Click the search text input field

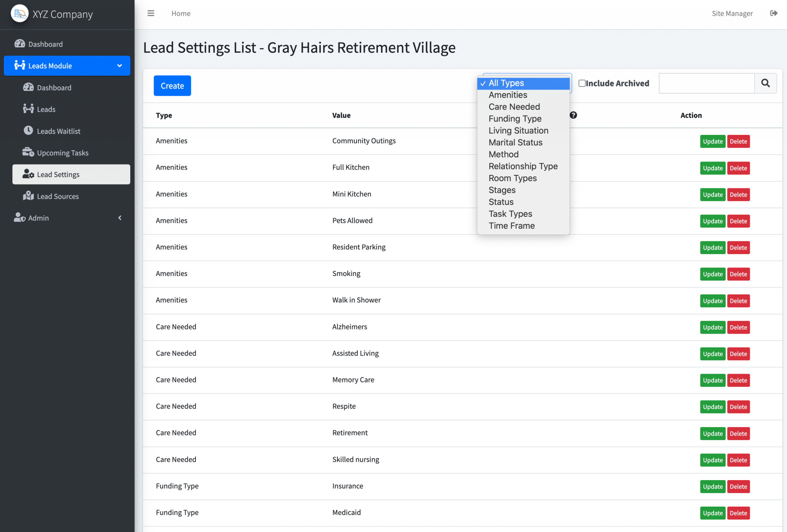[x=706, y=83]
